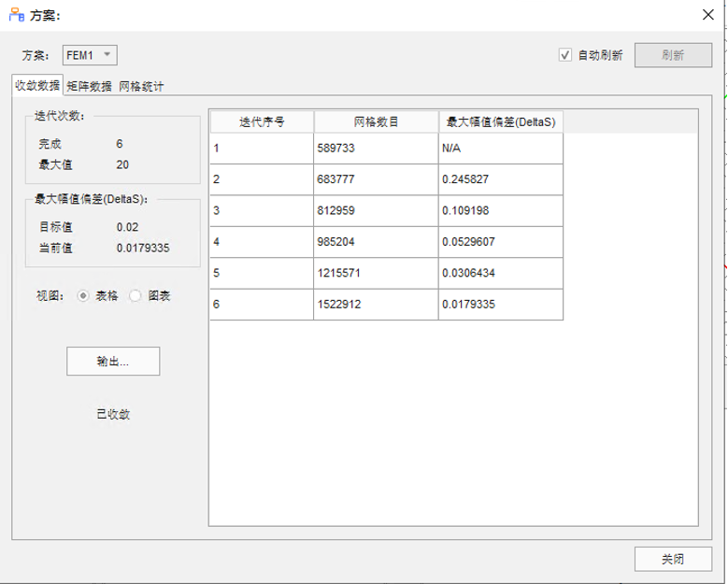Select the mesh count cell 589733
The height and width of the screenshot is (584, 728).
point(376,148)
